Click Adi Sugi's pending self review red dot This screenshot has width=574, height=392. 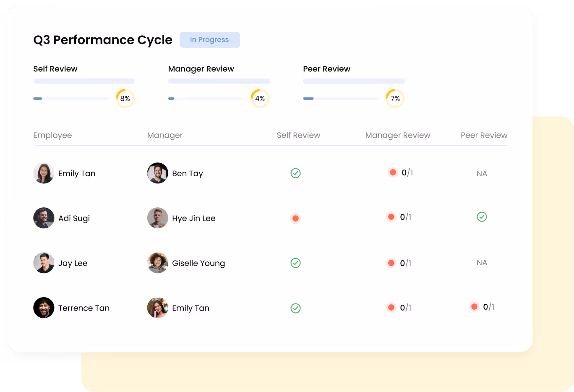click(x=296, y=218)
